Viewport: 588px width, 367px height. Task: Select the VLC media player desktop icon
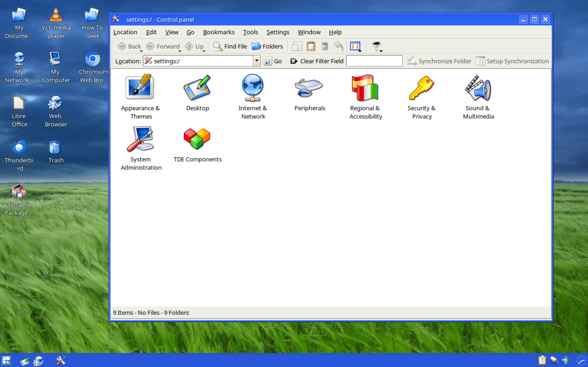coord(56,23)
